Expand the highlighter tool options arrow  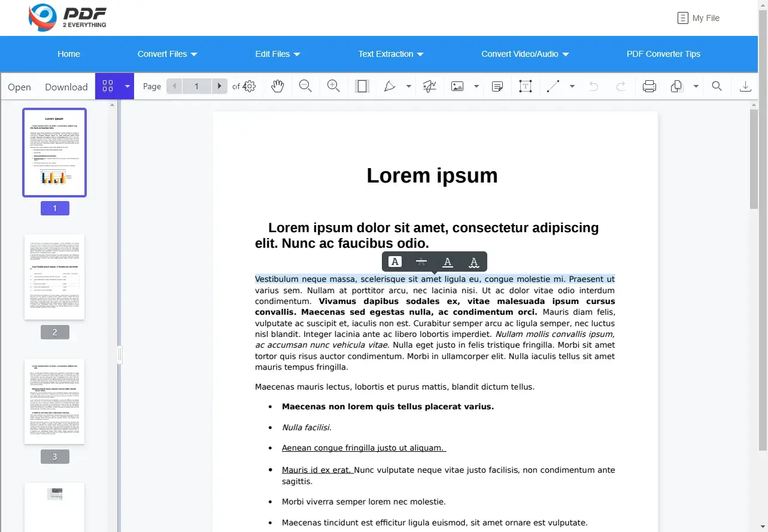point(409,86)
